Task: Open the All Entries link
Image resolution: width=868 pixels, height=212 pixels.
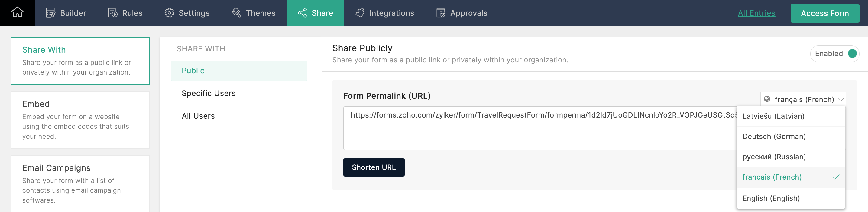Action: pyautogui.click(x=756, y=13)
